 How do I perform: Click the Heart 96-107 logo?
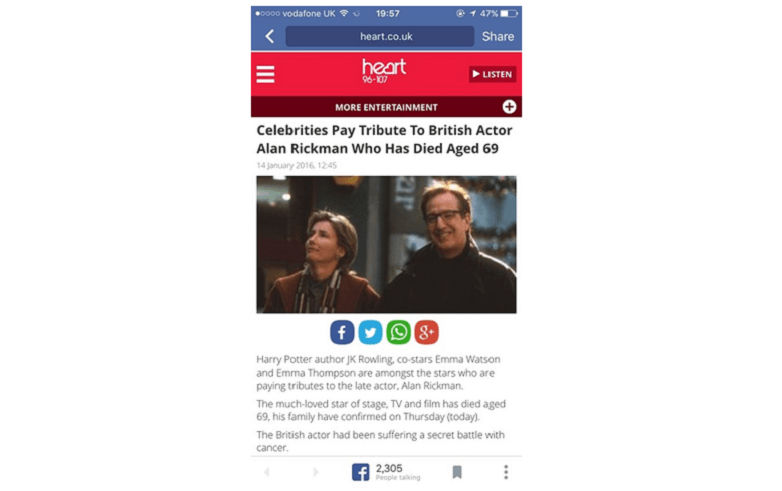pos(384,71)
